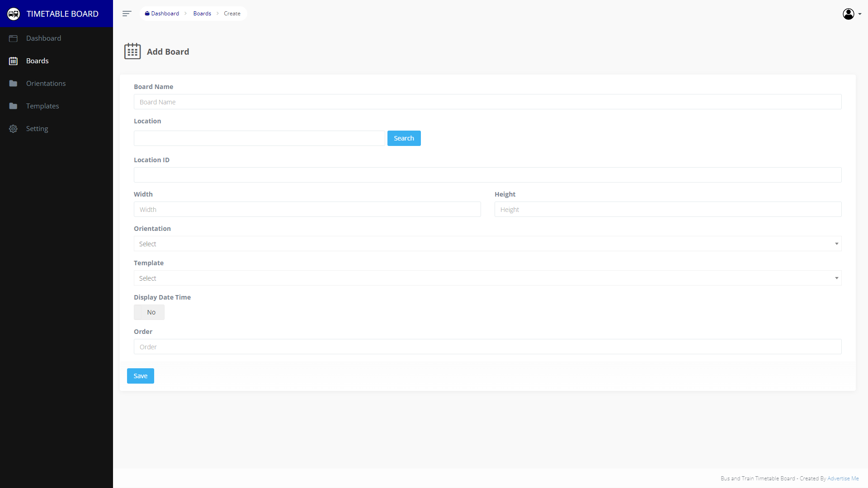Click the Templates folder icon

13,106
